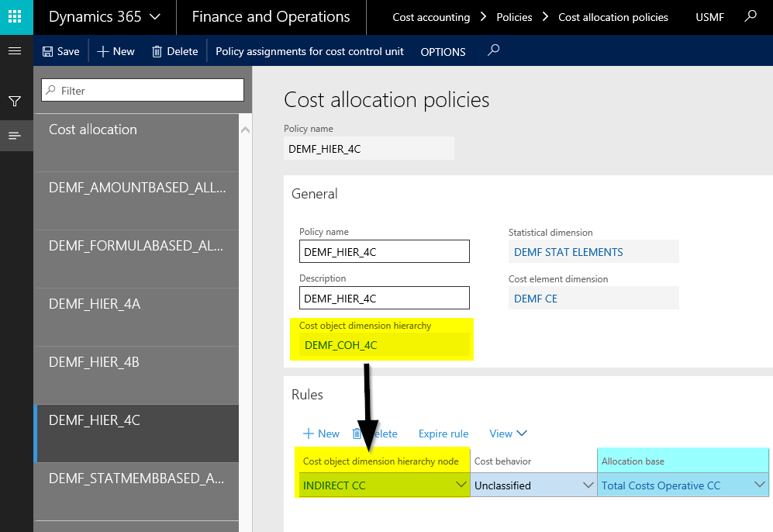Click Policy assignments for cost control unit
Screen dimensions: 773x532
pos(309,51)
